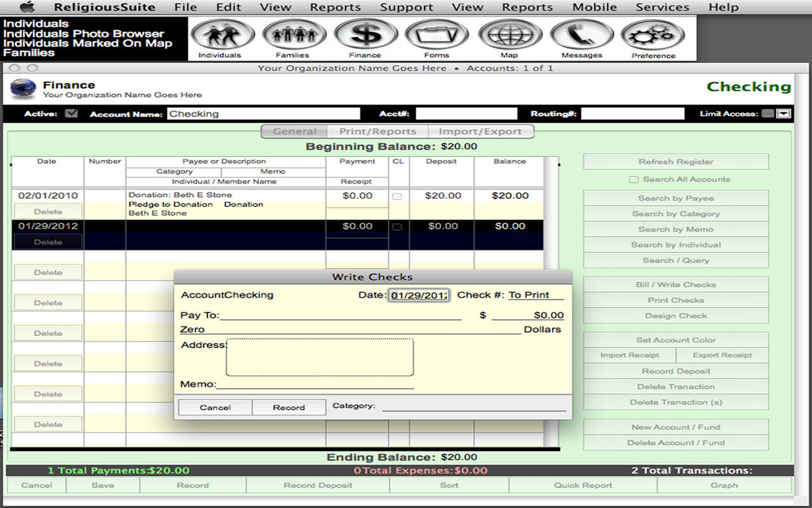Select Individuals Photo Browser link
Viewport: 812px width, 508px height.
click(84, 34)
